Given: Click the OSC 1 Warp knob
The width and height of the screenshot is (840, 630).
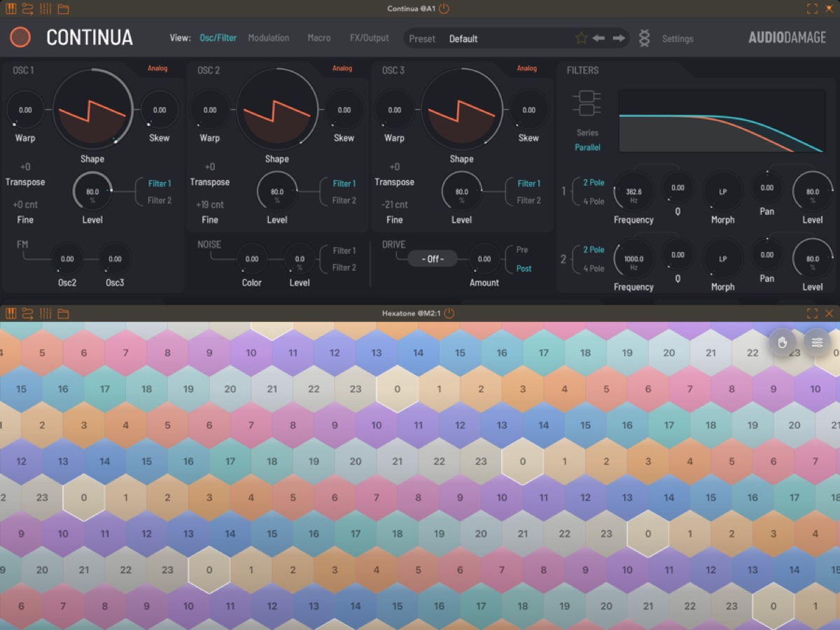Looking at the screenshot, I should click(25, 110).
